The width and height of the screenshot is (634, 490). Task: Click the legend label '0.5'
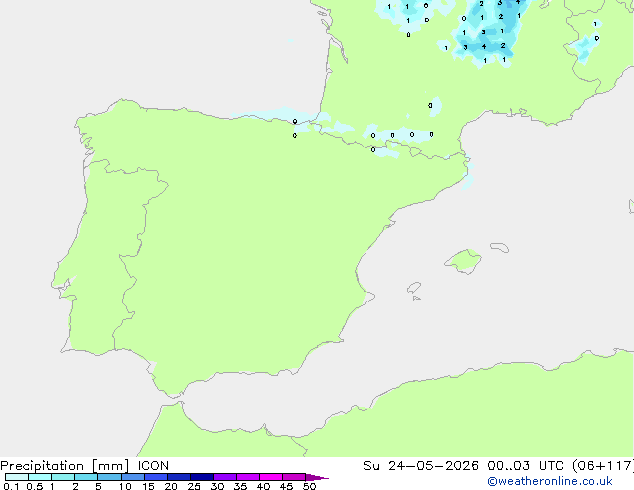click(x=35, y=486)
